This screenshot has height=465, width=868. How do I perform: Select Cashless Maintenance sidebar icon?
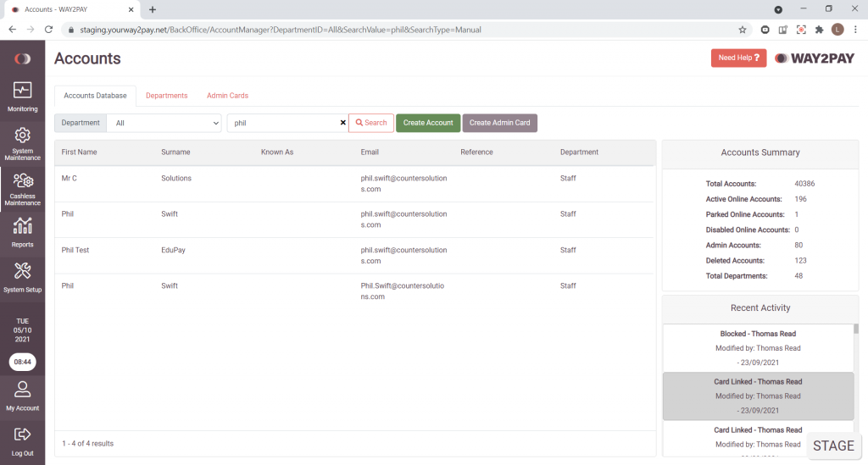[x=23, y=181]
